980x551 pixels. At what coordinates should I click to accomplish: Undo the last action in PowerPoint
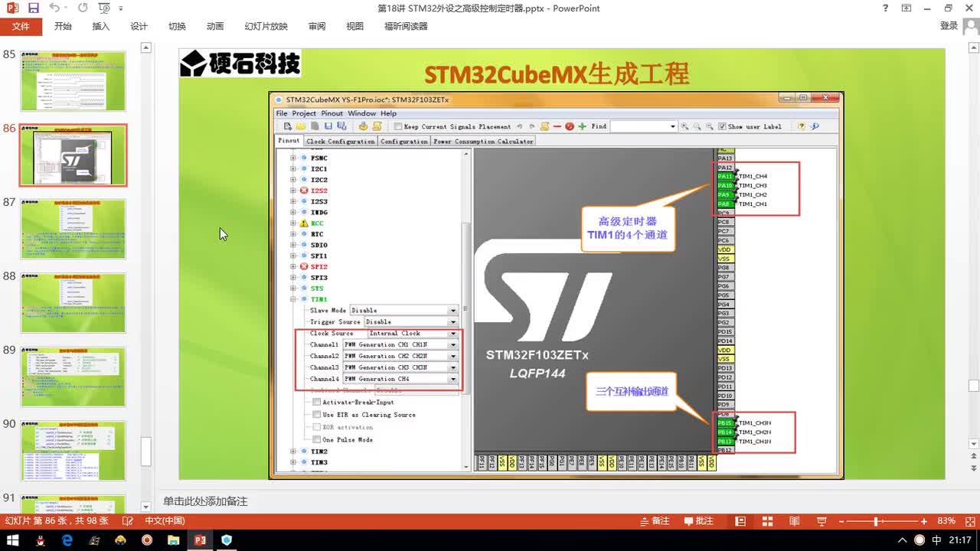click(x=54, y=8)
